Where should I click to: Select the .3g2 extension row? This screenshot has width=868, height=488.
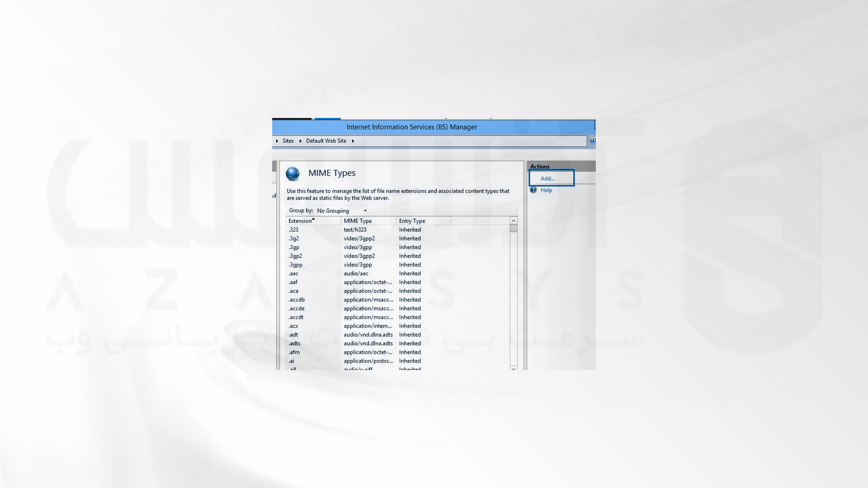pos(398,239)
